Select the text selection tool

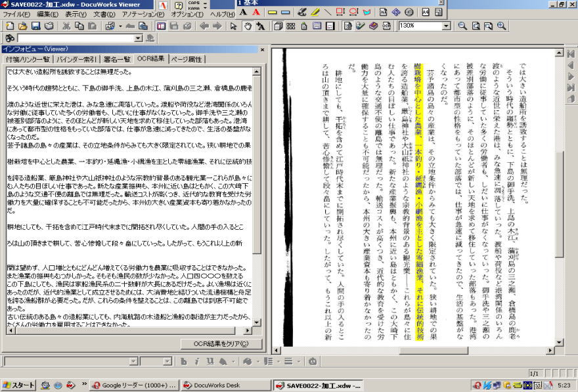pos(261,26)
